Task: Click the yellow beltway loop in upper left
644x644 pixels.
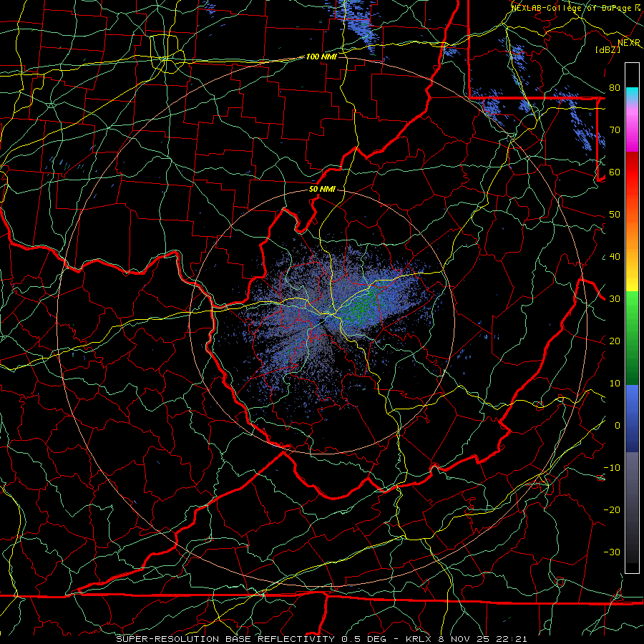Action: (166, 54)
